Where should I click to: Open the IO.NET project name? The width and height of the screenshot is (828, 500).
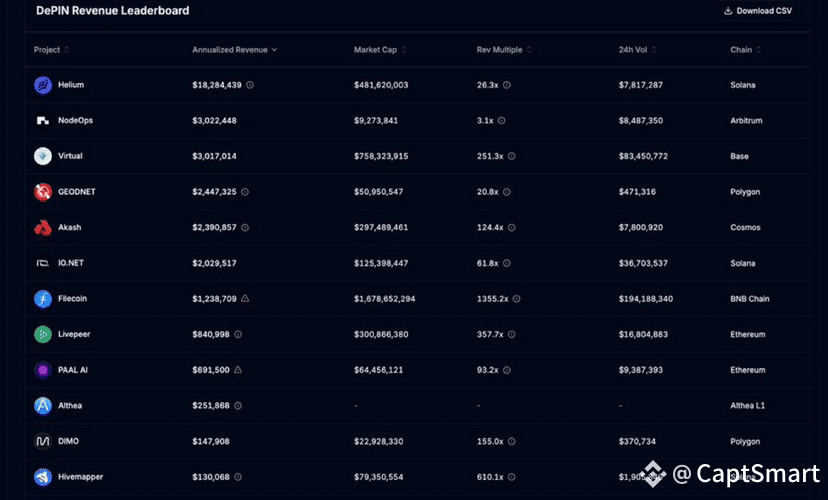coord(71,263)
